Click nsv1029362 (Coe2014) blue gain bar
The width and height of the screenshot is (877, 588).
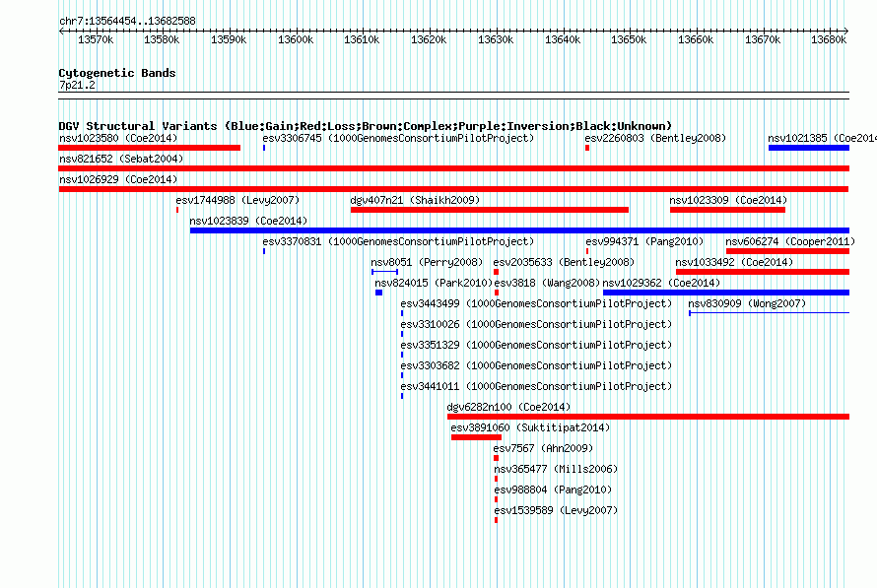coord(726,293)
